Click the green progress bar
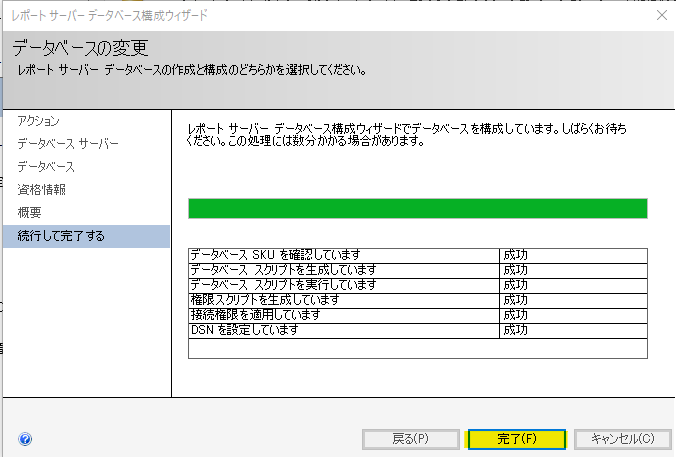The image size is (676, 457). pyautogui.click(x=417, y=208)
